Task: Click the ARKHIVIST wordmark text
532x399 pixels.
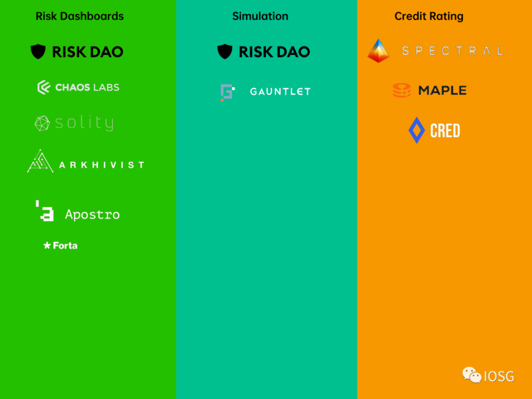Action: (102, 165)
